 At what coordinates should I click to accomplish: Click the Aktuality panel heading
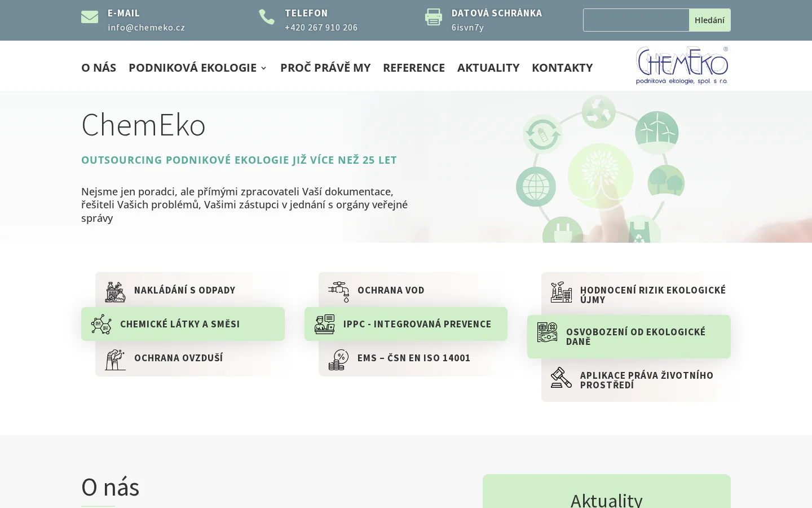click(607, 500)
